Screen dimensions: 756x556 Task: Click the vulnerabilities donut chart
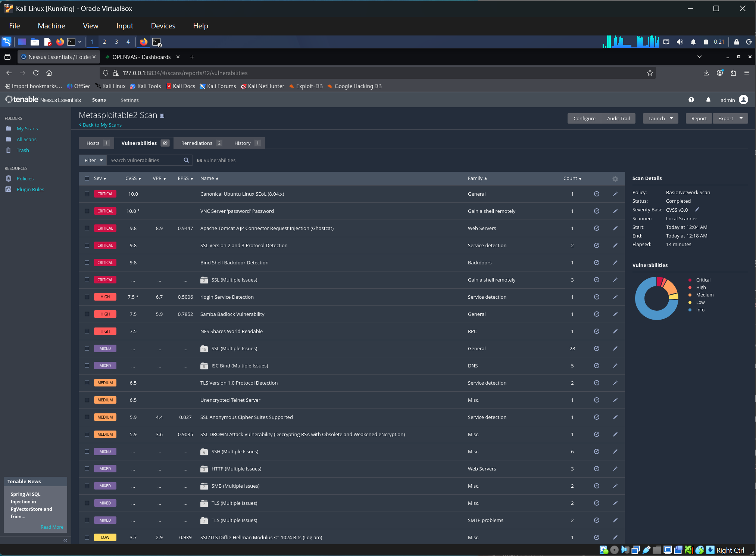pyautogui.click(x=657, y=298)
